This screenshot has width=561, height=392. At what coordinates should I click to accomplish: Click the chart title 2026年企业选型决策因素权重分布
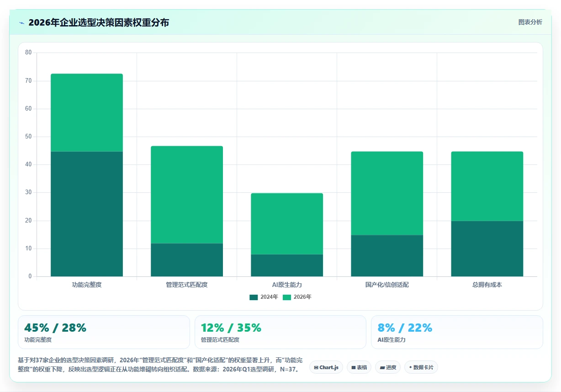point(99,23)
